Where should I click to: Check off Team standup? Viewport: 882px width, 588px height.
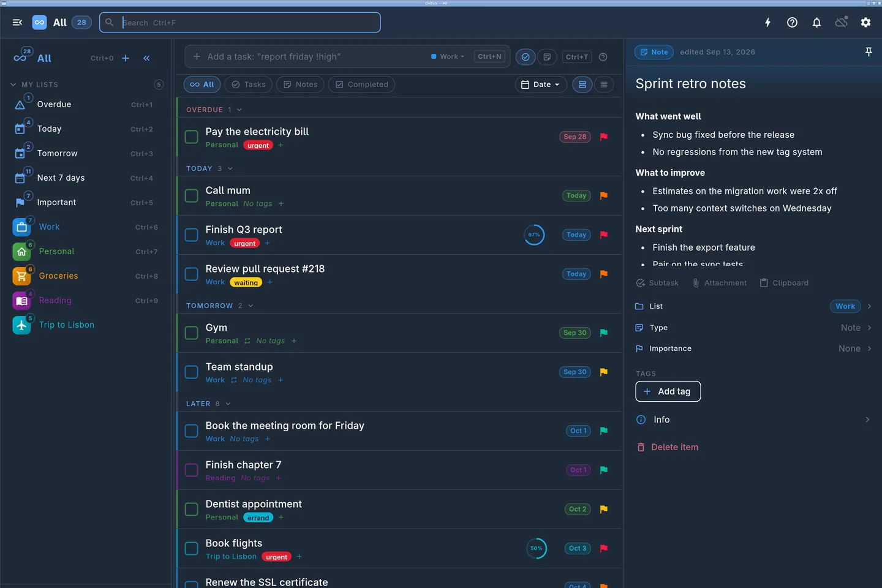pos(192,372)
